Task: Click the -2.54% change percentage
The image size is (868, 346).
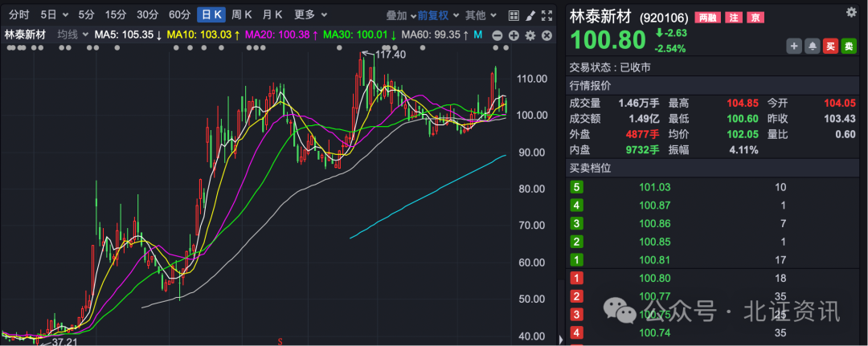Action: (669, 49)
